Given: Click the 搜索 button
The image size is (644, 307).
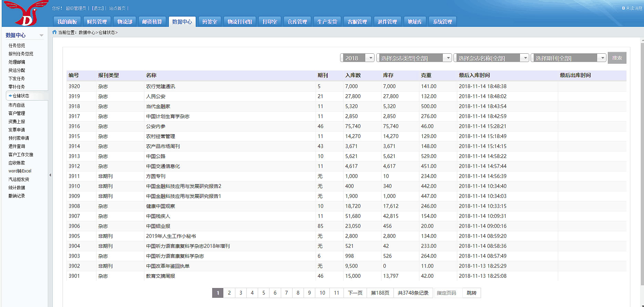Looking at the screenshot, I should pos(617,58).
